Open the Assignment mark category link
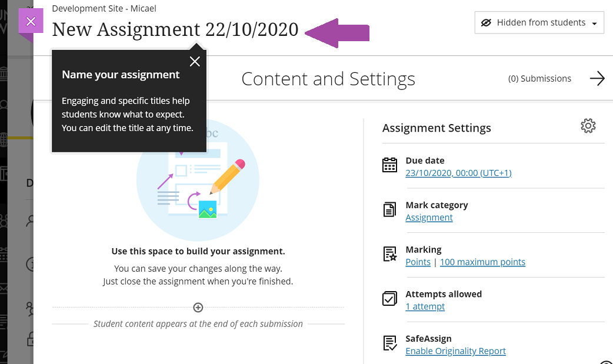This screenshot has height=364, width=613. click(x=429, y=218)
